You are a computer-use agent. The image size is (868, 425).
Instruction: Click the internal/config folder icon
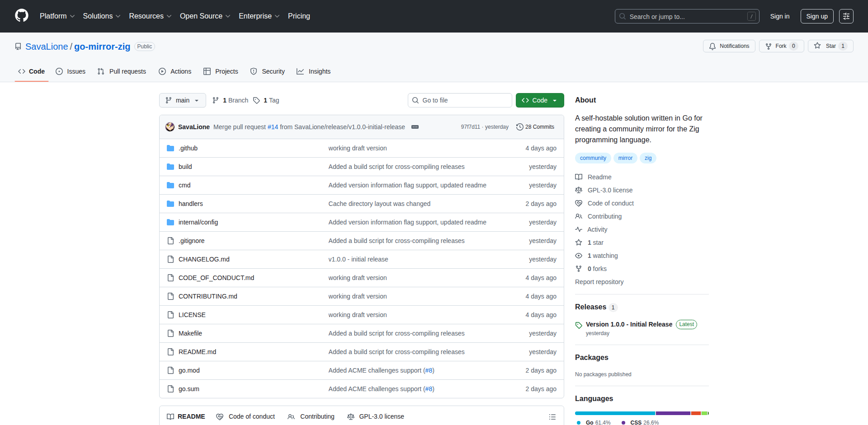[x=170, y=222]
